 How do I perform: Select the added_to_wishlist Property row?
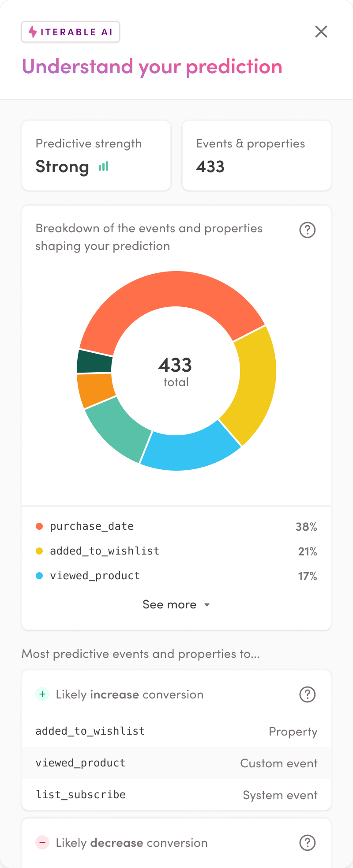tap(176, 731)
